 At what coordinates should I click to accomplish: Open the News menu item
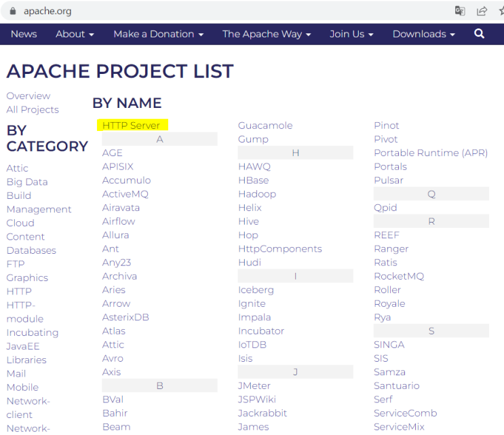click(24, 34)
